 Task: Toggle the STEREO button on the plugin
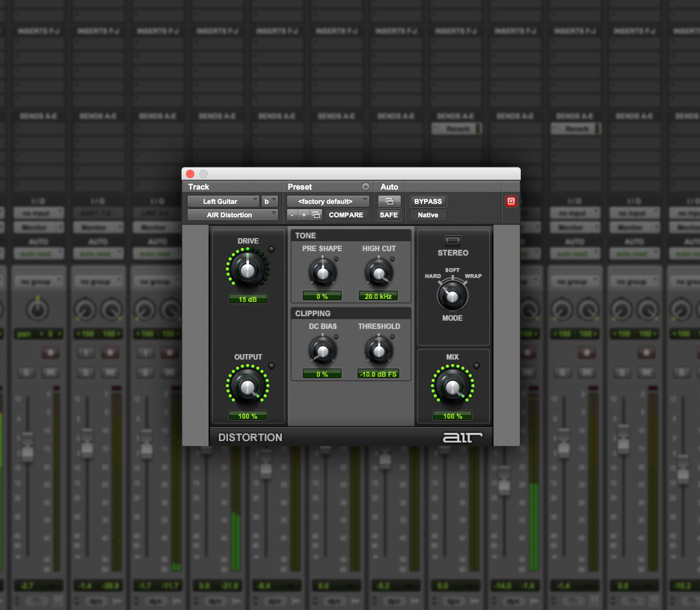453,241
